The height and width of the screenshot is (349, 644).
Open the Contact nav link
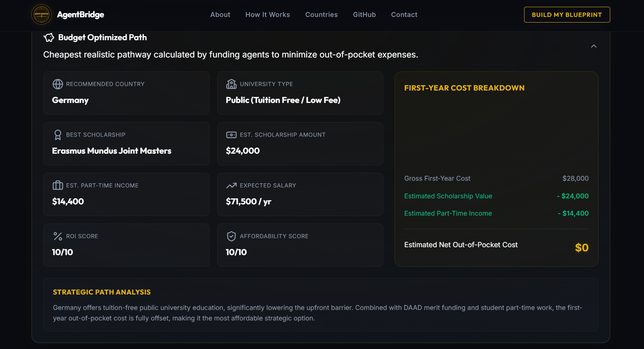404,15
